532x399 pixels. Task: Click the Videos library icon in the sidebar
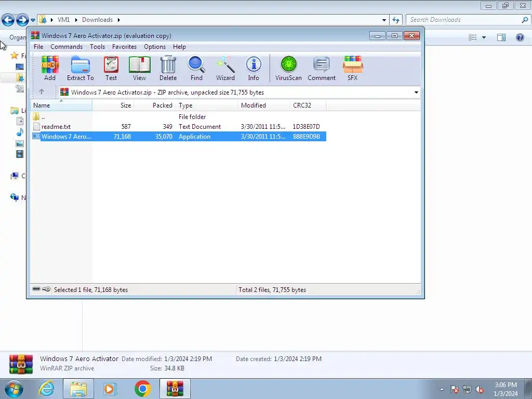pyautogui.click(x=20, y=154)
